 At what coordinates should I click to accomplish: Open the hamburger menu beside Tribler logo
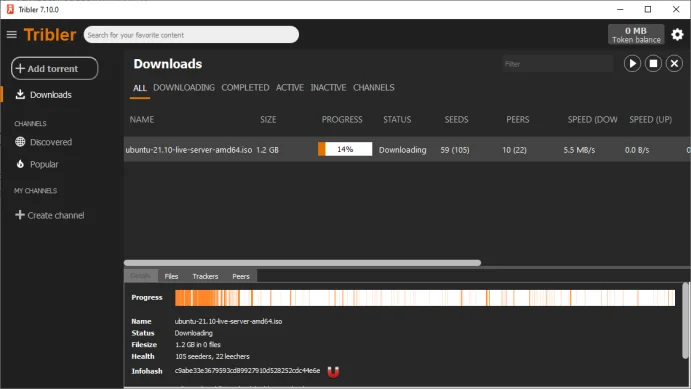click(x=12, y=34)
